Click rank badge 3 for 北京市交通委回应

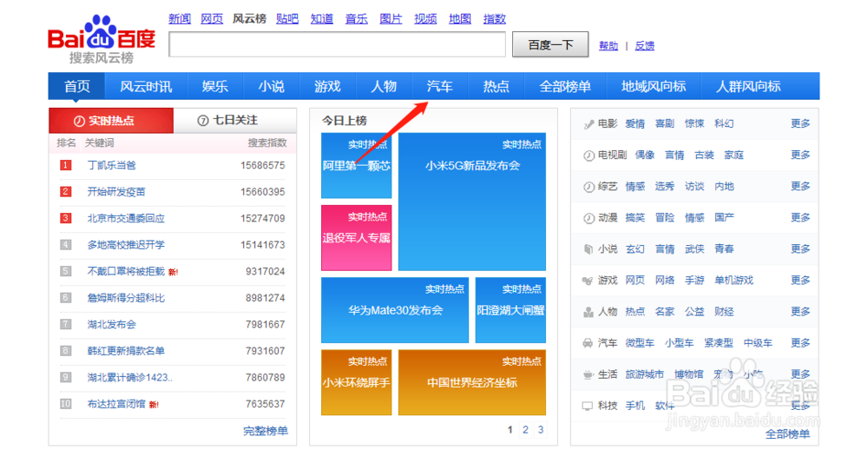(66, 218)
